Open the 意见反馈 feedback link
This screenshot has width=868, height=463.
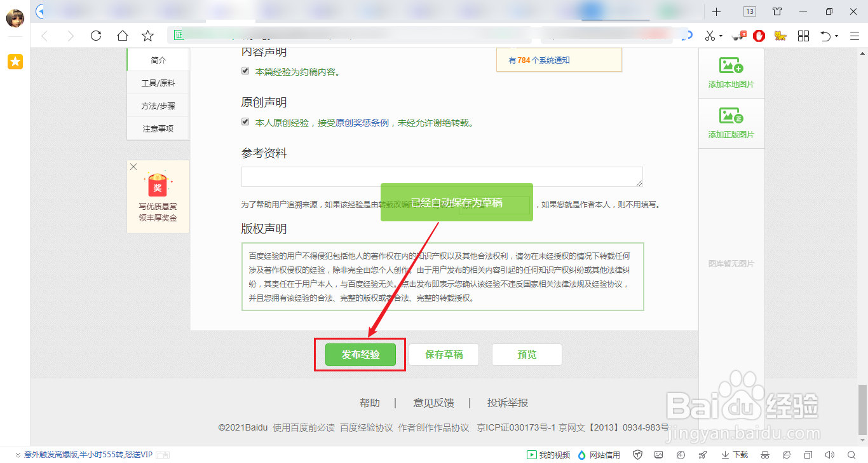tap(433, 403)
